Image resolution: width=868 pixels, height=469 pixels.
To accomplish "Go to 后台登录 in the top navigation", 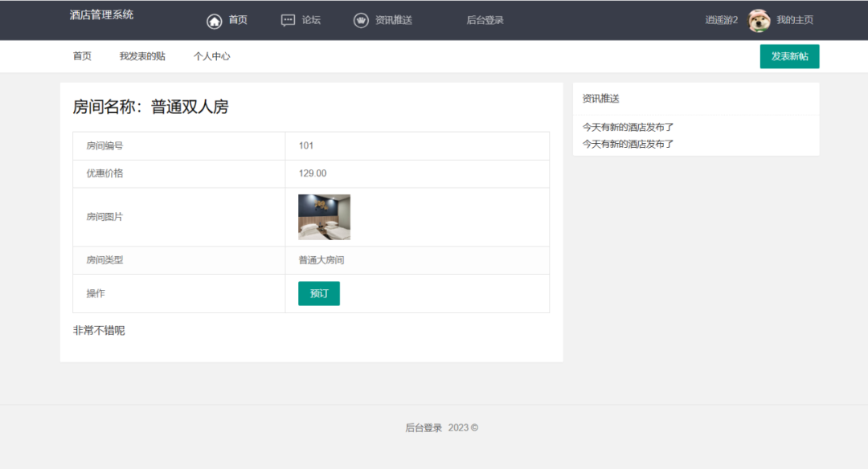I will pyautogui.click(x=485, y=20).
